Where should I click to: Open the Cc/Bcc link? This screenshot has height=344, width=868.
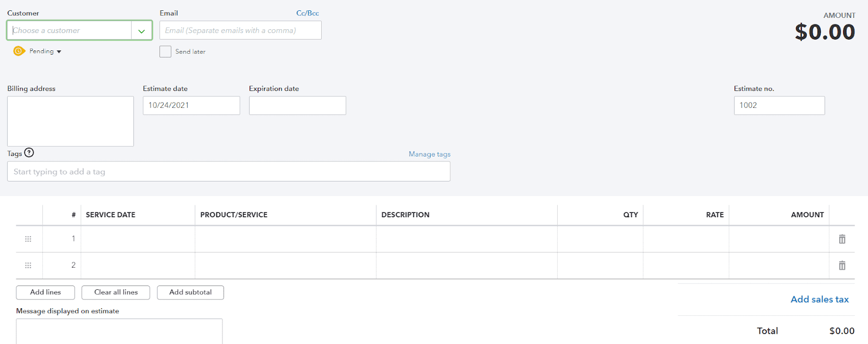click(308, 13)
